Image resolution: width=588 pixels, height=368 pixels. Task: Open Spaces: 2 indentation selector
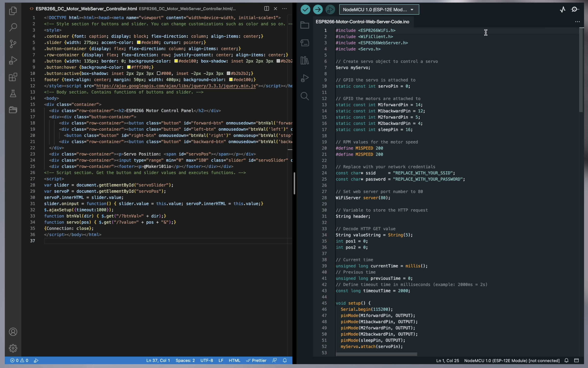point(185,360)
